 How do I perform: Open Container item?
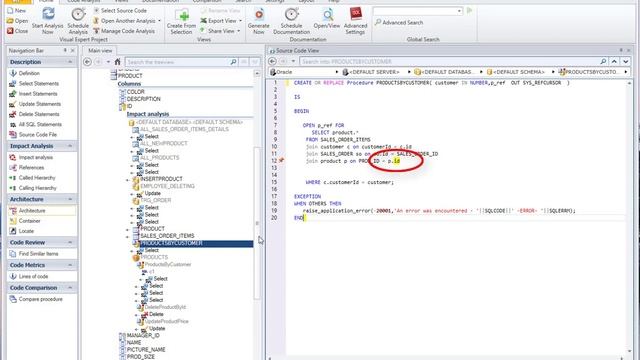(x=25, y=221)
